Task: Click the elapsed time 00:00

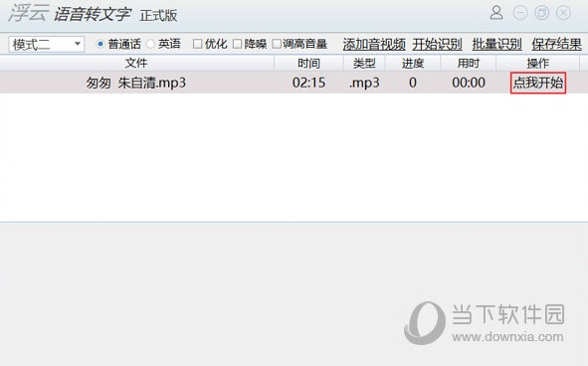Action: coord(469,83)
